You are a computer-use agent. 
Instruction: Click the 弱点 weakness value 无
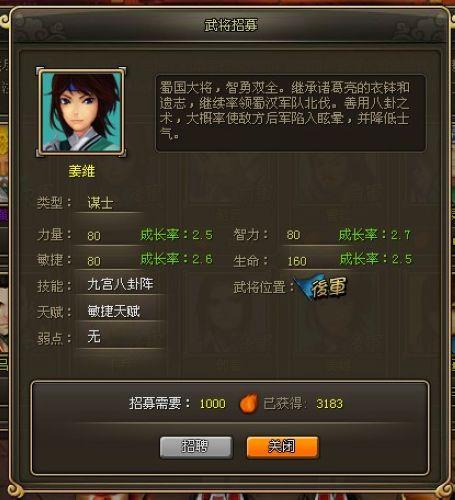(x=94, y=337)
